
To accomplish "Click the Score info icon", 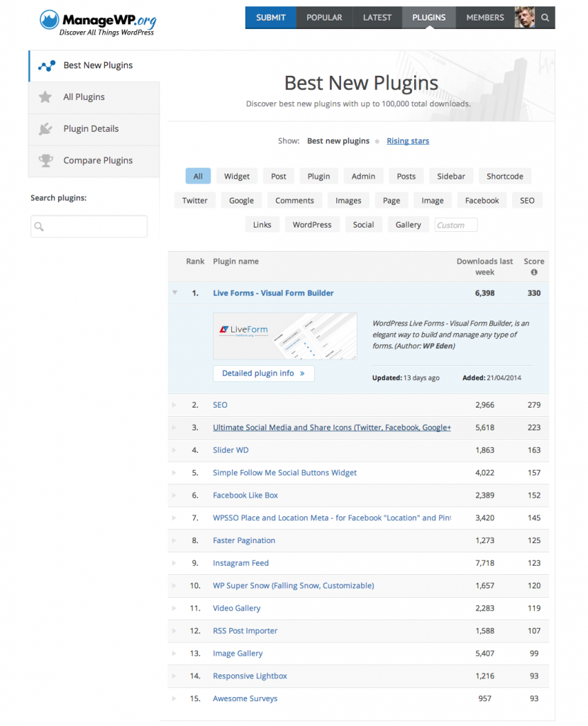I will [x=534, y=272].
